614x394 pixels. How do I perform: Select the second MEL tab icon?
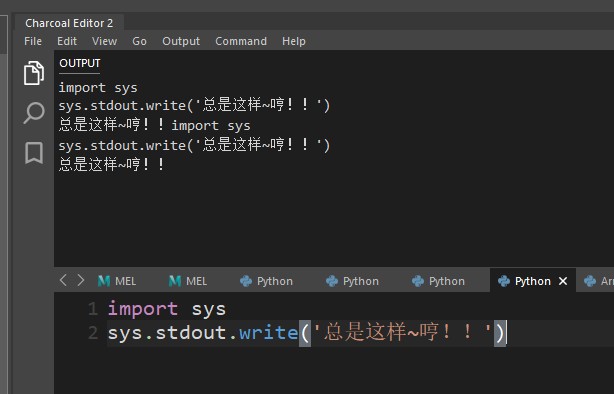tap(175, 281)
